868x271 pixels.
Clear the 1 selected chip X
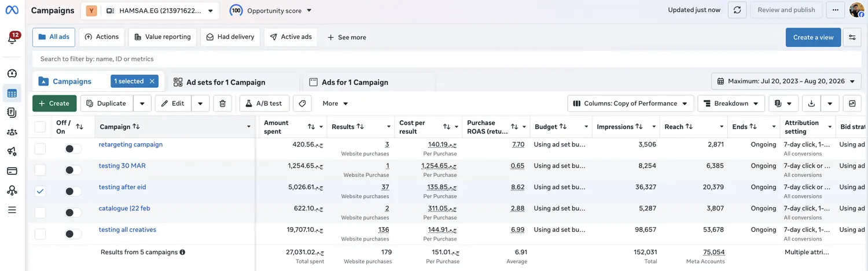pyautogui.click(x=152, y=81)
